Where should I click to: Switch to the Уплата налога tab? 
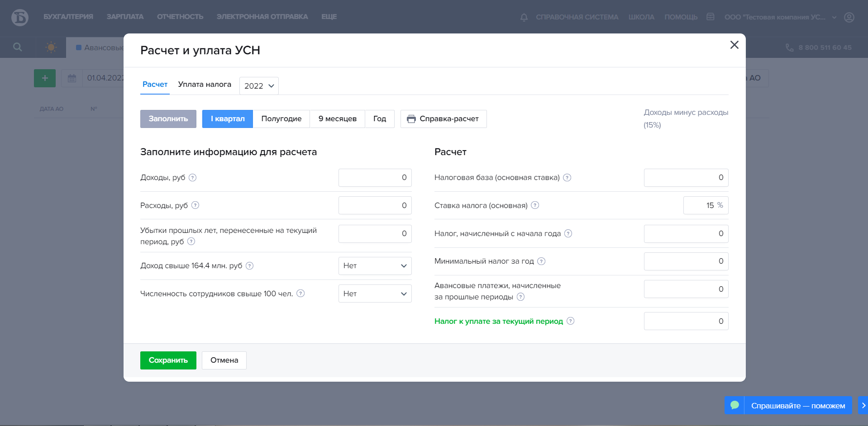205,85
